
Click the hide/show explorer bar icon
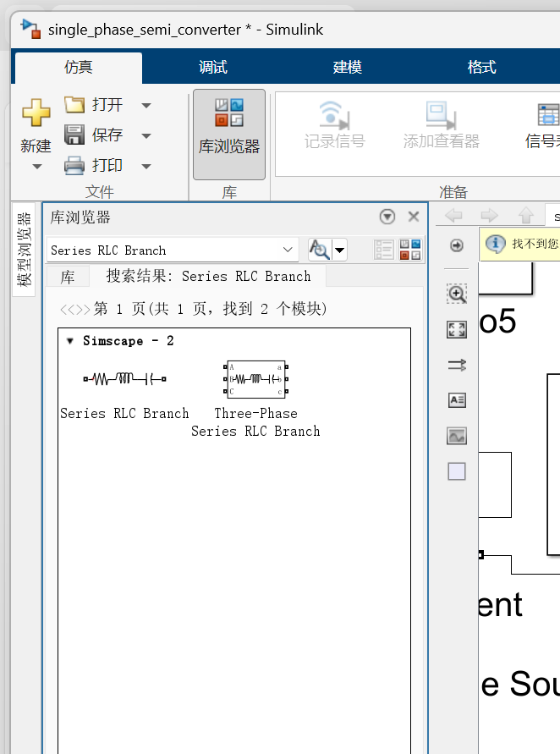click(456, 245)
